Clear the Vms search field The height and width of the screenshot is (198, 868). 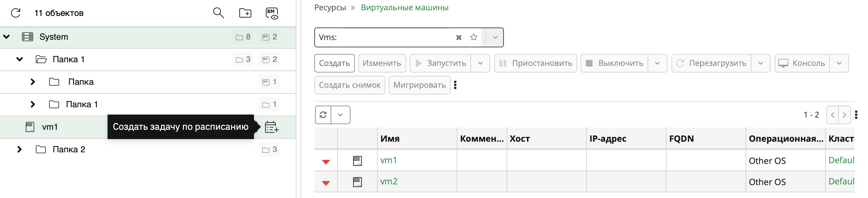tap(459, 37)
